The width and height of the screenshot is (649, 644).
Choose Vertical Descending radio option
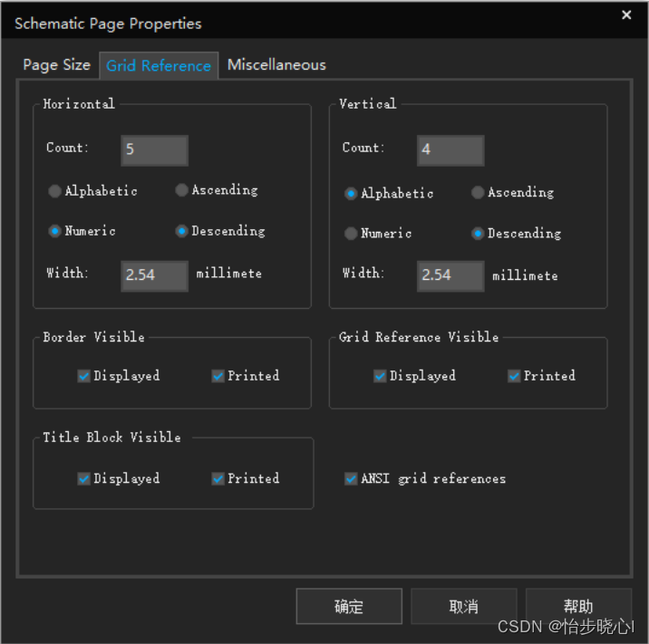[x=478, y=234]
